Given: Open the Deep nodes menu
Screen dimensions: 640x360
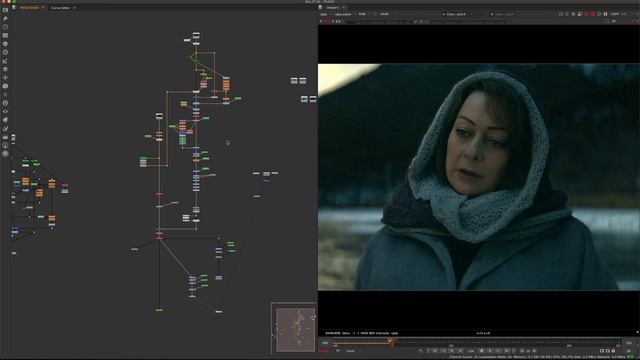Looking at the screenshot, I should click(5, 103).
